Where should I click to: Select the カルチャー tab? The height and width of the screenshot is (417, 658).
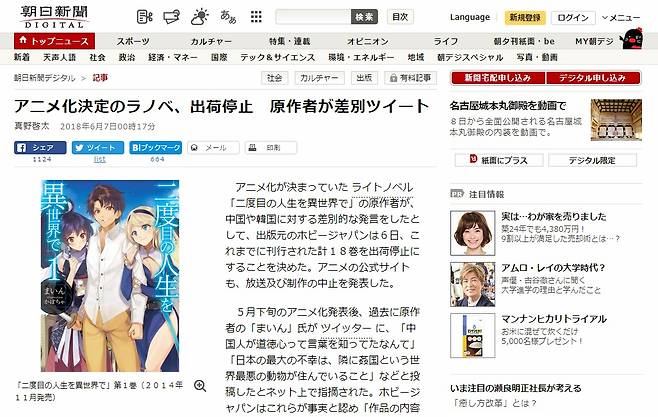pyautogui.click(x=211, y=41)
